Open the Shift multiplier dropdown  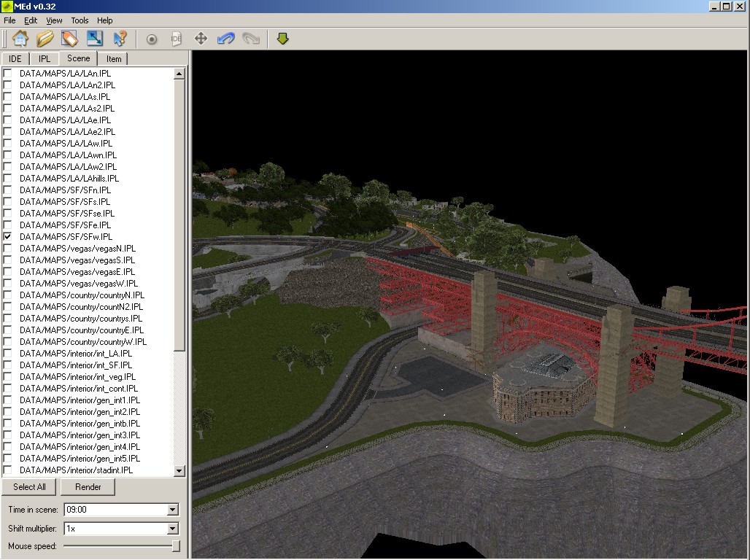click(173, 529)
